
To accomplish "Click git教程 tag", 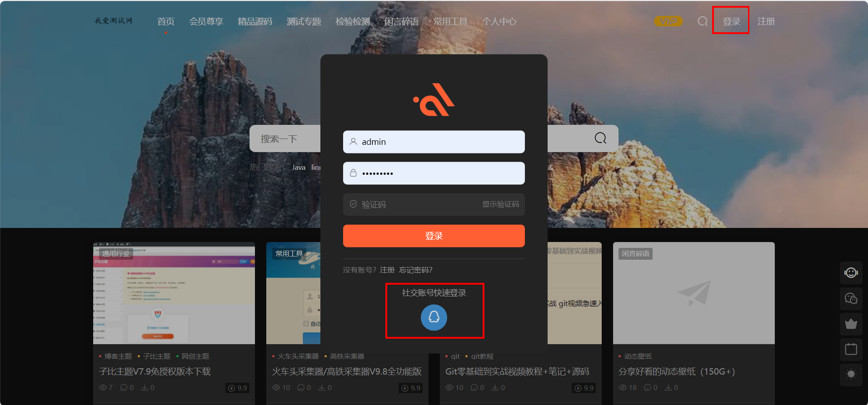I will [482, 356].
